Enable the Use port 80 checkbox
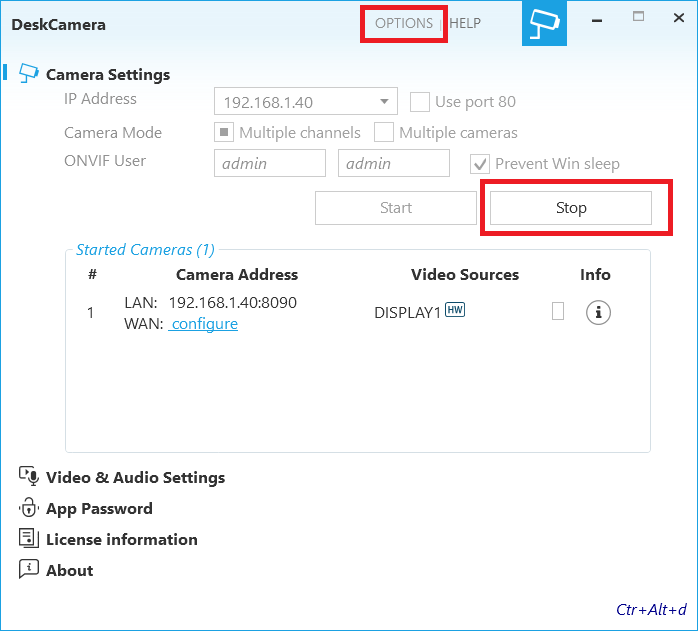Image resolution: width=698 pixels, height=631 pixels. [420, 102]
